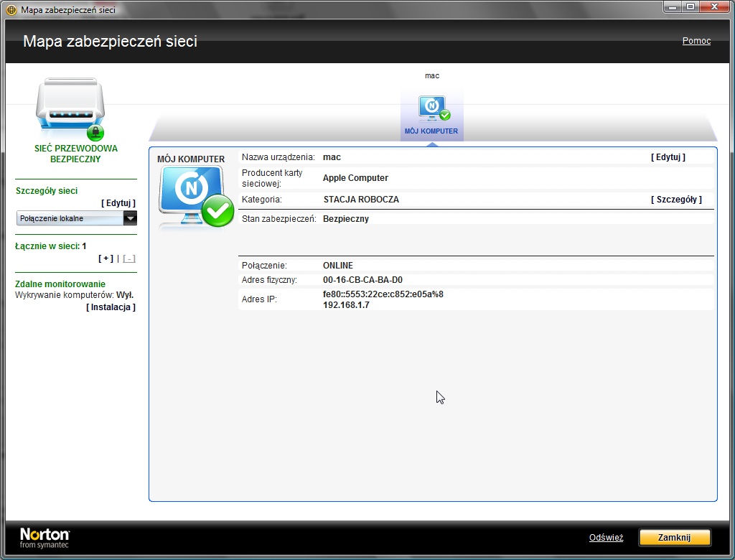Click the mac label above the map icon
Screen dimensions: 735x560
[432, 75]
